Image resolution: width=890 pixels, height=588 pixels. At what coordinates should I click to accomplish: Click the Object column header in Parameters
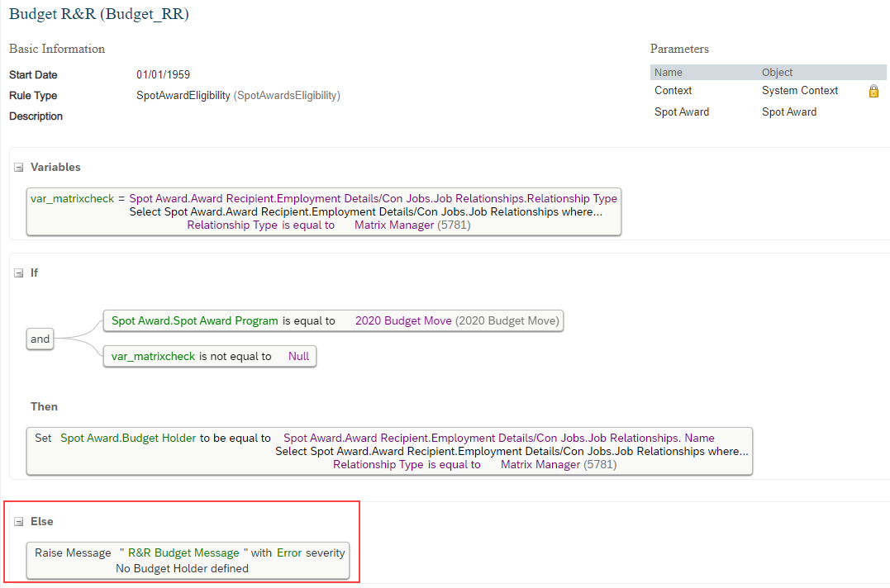(777, 73)
